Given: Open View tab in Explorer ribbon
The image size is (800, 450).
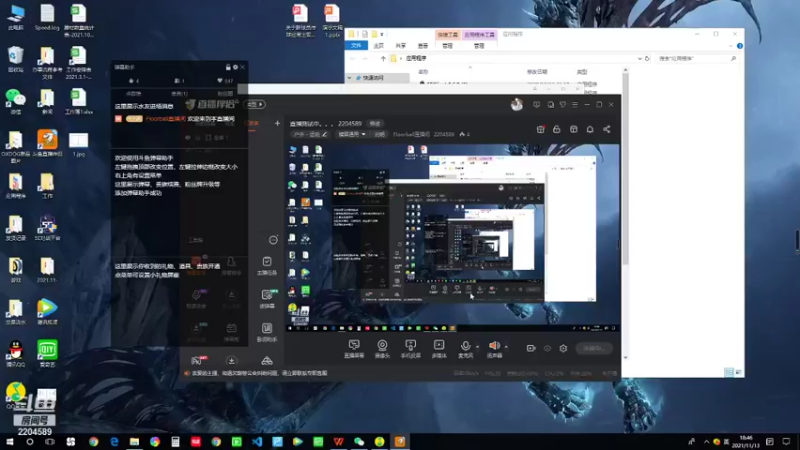Looking at the screenshot, I should point(423,45).
